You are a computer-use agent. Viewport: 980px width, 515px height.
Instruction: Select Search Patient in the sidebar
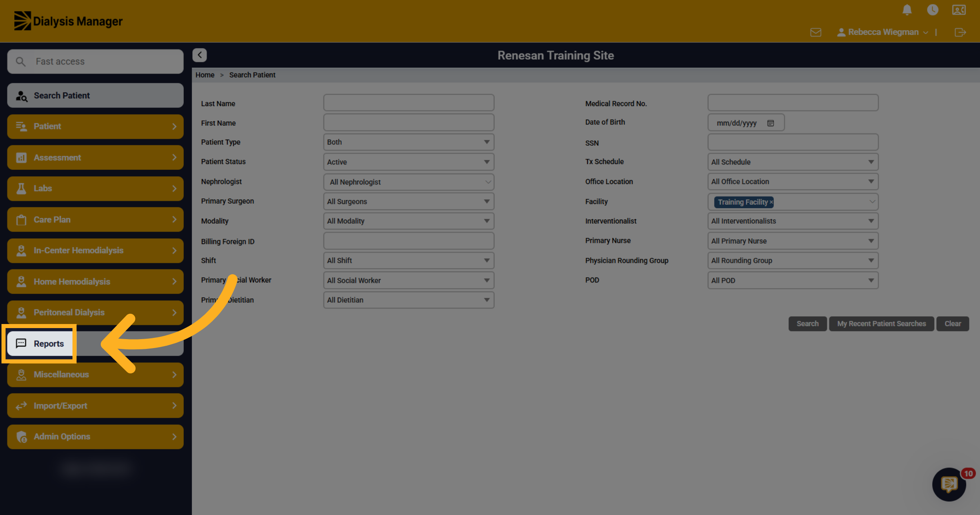pyautogui.click(x=95, y=95)
